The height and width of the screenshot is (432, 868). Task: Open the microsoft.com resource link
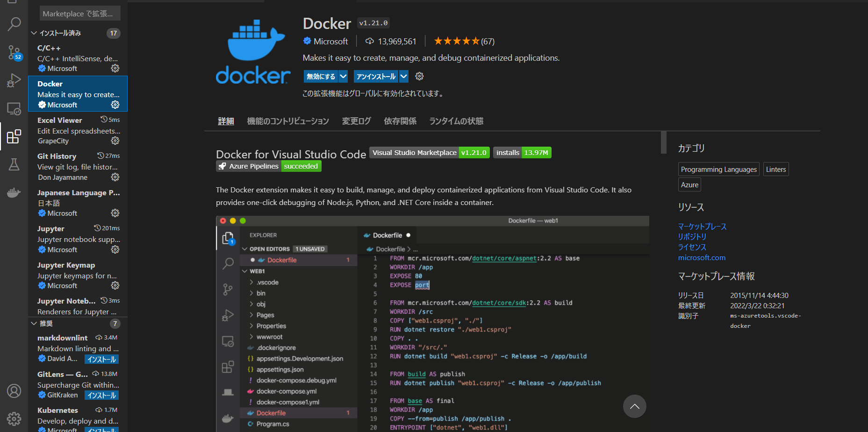coord(702,257)
